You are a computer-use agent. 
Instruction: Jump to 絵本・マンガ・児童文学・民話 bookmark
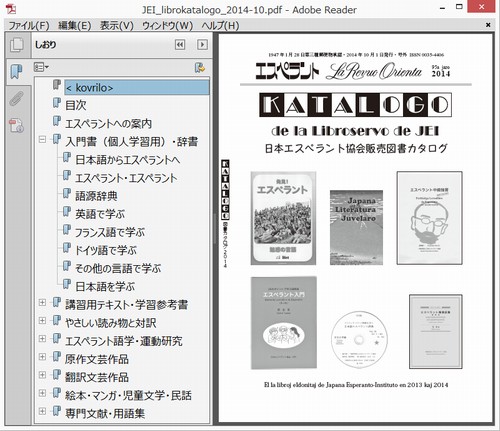click(x=128, y=395)
